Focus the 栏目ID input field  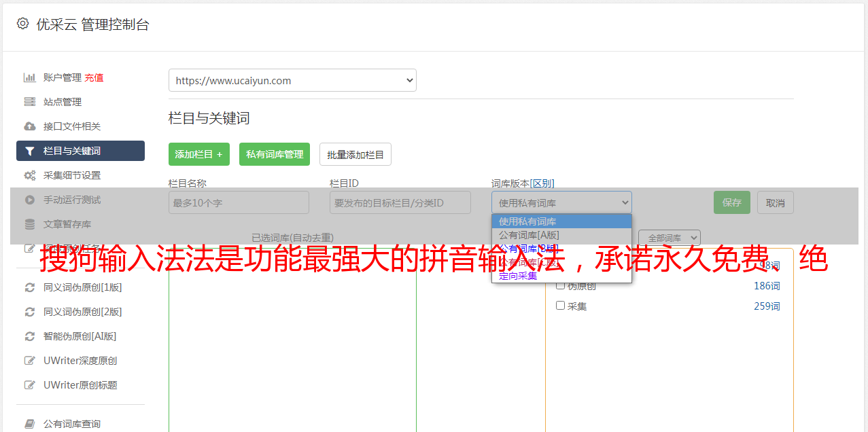click(400, 202)
